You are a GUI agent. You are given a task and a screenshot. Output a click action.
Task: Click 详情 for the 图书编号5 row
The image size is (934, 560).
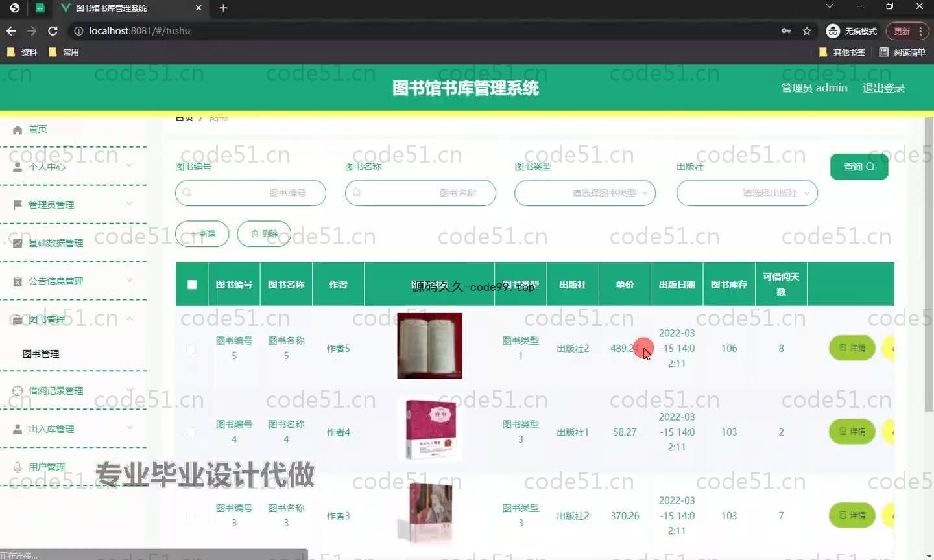(x=852, y=348)
